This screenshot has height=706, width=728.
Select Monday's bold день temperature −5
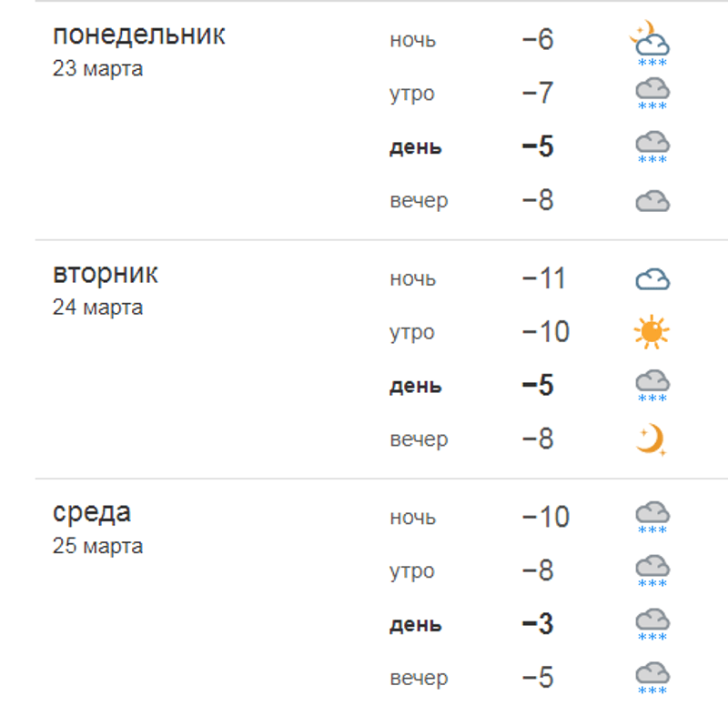tap(537, 147)
